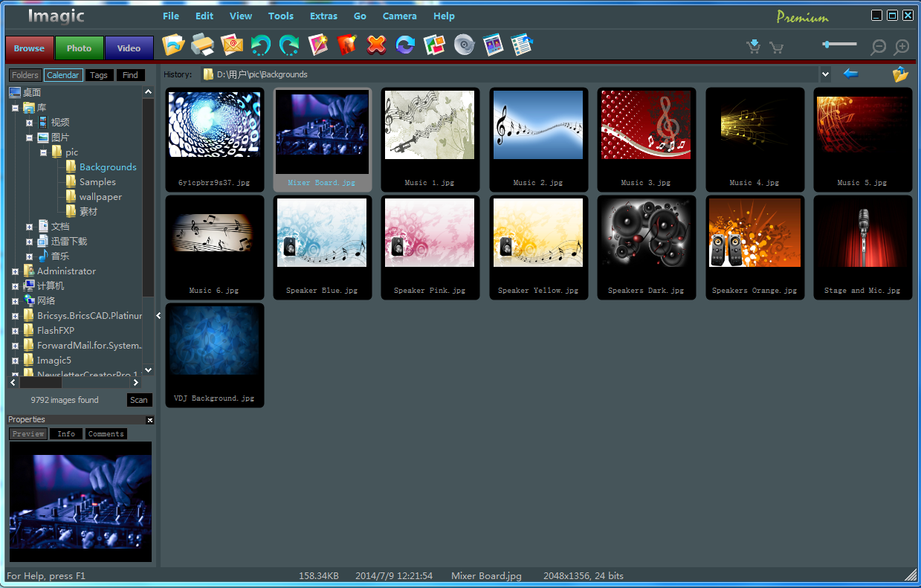Collapse the 库 tree node
The width and height of the screenshot is (921, 588).
[x=15, y=108]
